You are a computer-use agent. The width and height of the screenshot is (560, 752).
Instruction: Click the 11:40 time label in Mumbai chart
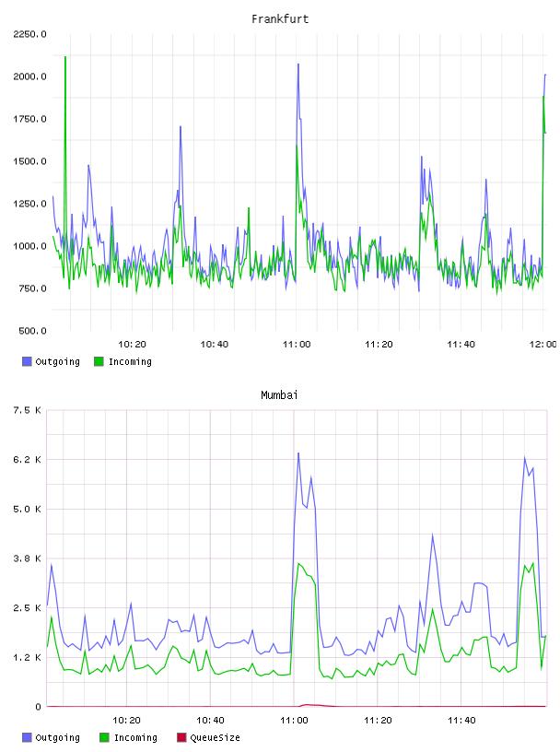(x=461, y=721)
